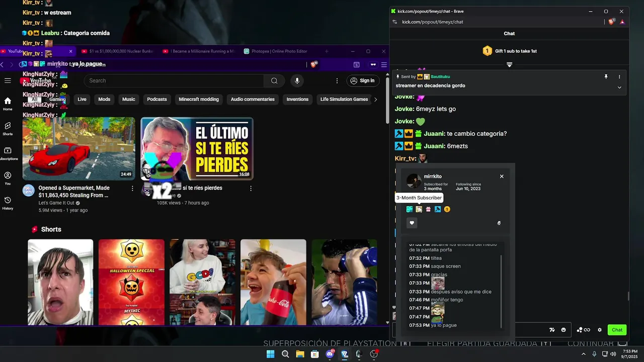
Task: Click the Kick chat window scrollbar
Action: point(628,296)
